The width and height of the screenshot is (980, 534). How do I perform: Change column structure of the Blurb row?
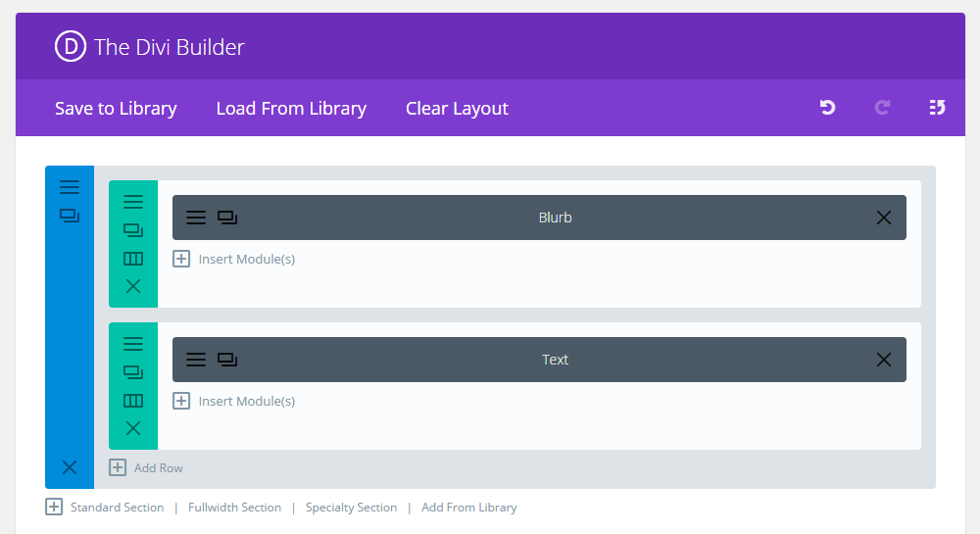(x=133, y=259)
